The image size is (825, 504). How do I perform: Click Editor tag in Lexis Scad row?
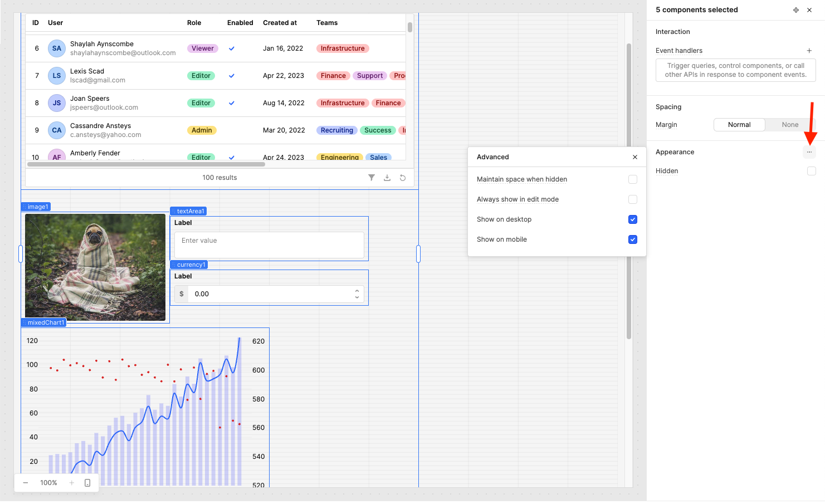201,76
